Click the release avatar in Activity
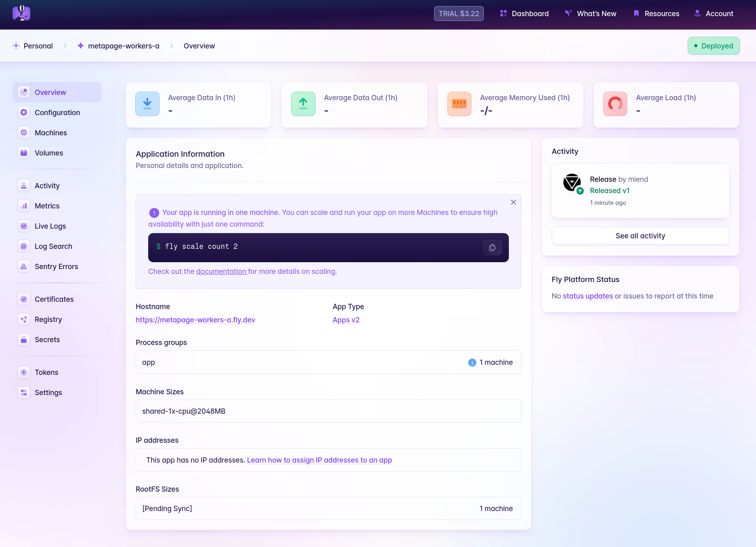 point(572,183)
